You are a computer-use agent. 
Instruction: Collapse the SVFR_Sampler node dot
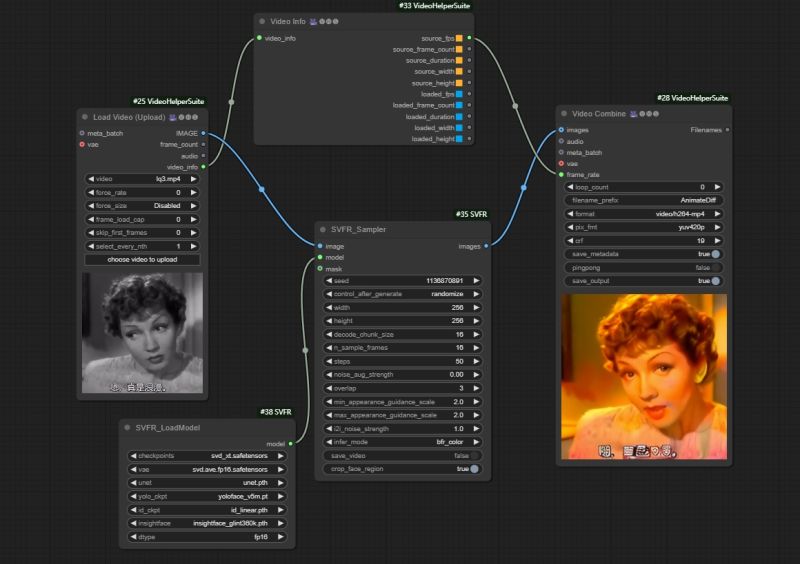(323, 230)
